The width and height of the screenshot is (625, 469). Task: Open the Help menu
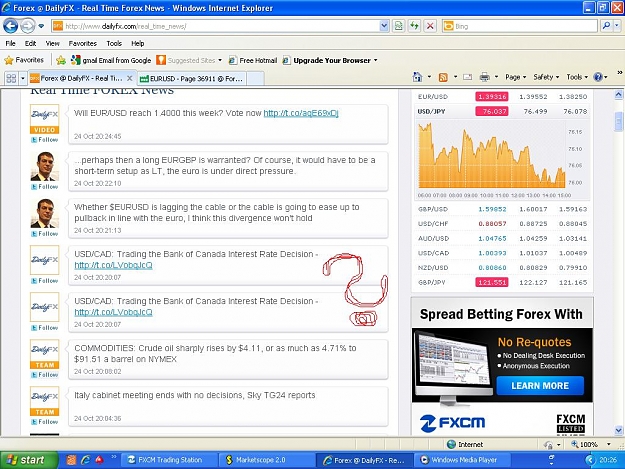pyautogui.click(x=138, y=43)
